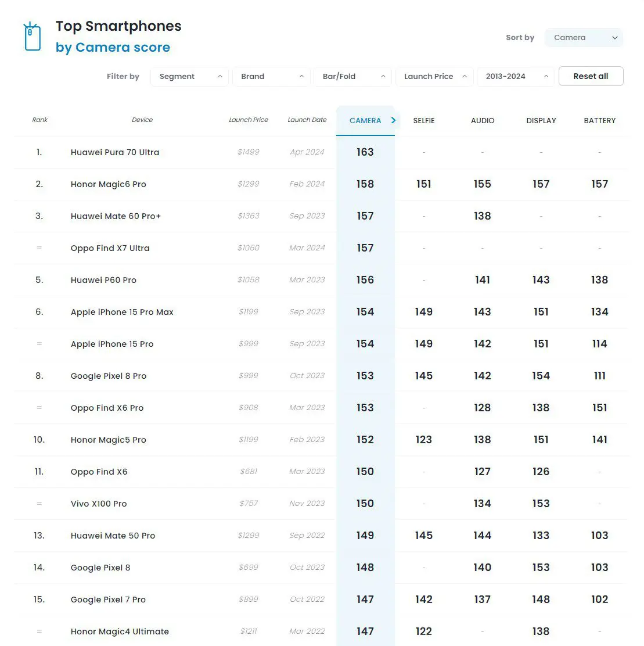Open the Google Pixel 8 row at rank 14
Image resolution: width=644 pixels, height=646 pixels.
click(x=100, y=568)
